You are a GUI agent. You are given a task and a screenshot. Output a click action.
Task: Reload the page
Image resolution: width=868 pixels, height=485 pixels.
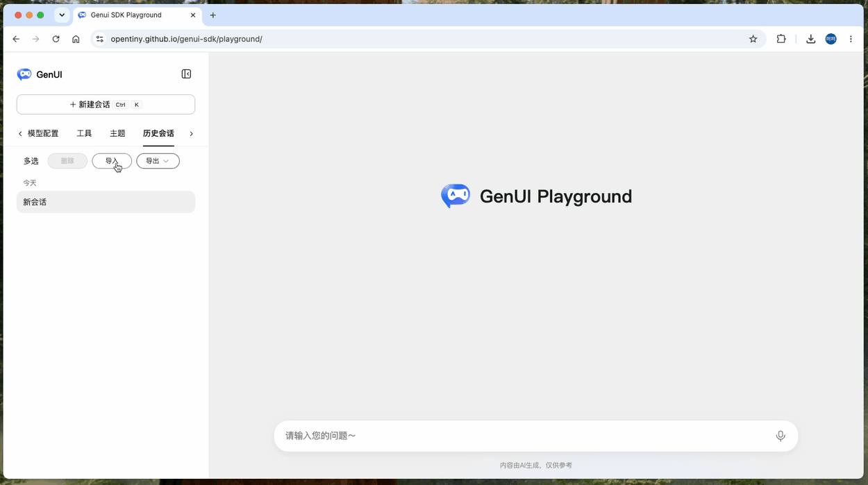coord(56,39)
